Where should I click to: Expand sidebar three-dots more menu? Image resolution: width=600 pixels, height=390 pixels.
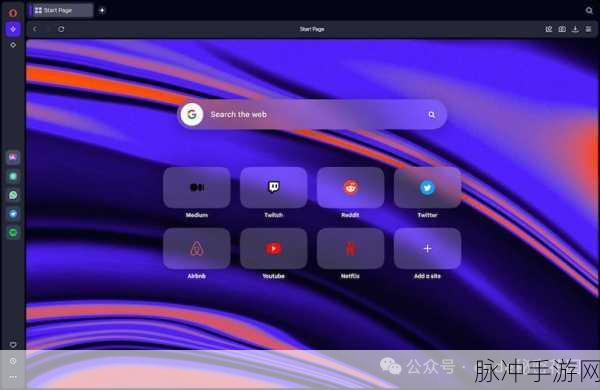click(x=13, y=377)
